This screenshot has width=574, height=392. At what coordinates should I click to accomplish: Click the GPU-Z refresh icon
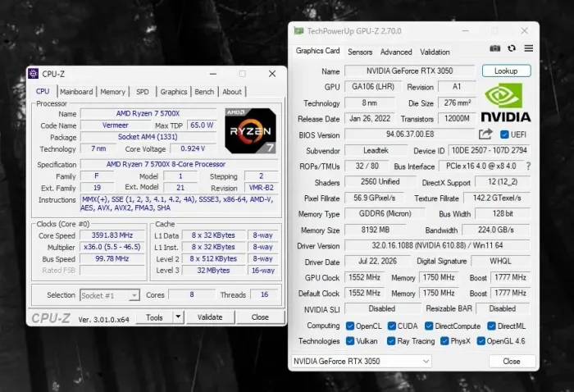(x=512, y=48)
